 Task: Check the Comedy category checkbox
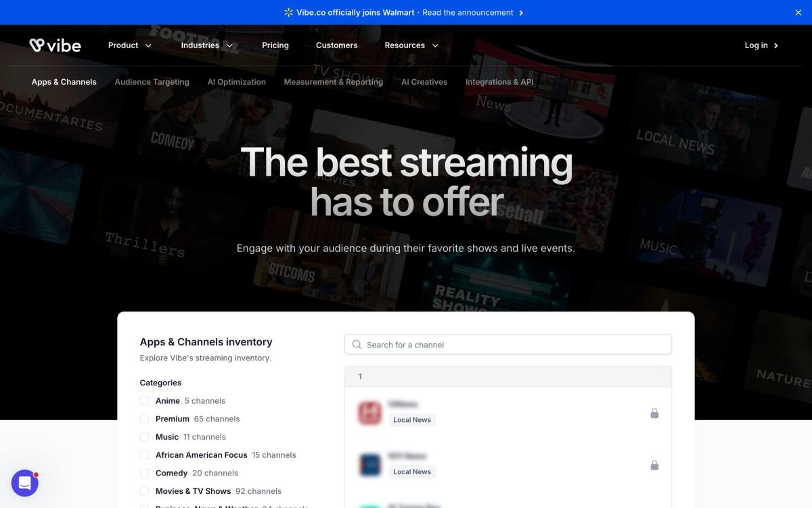tap(144, 473)
